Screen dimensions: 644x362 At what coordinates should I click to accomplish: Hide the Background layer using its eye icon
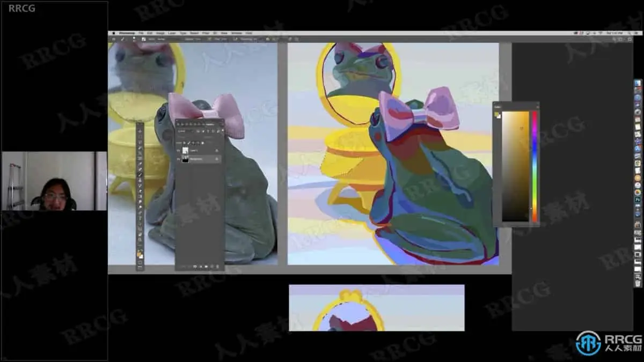(178, 159)
